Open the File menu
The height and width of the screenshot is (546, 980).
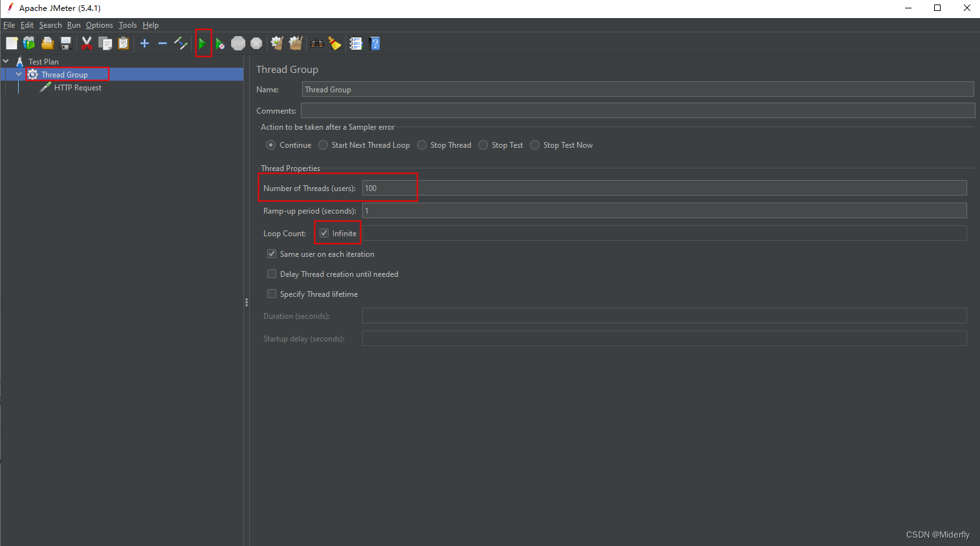click(9, 25)
